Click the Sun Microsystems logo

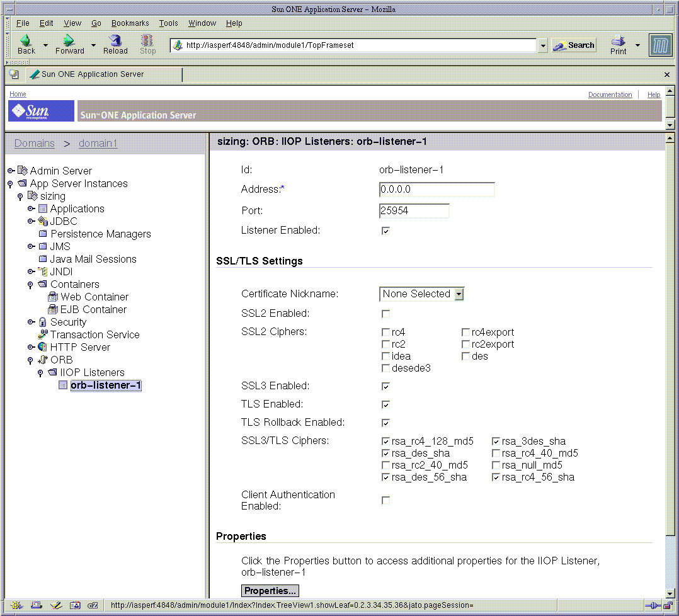coord(41,111)
